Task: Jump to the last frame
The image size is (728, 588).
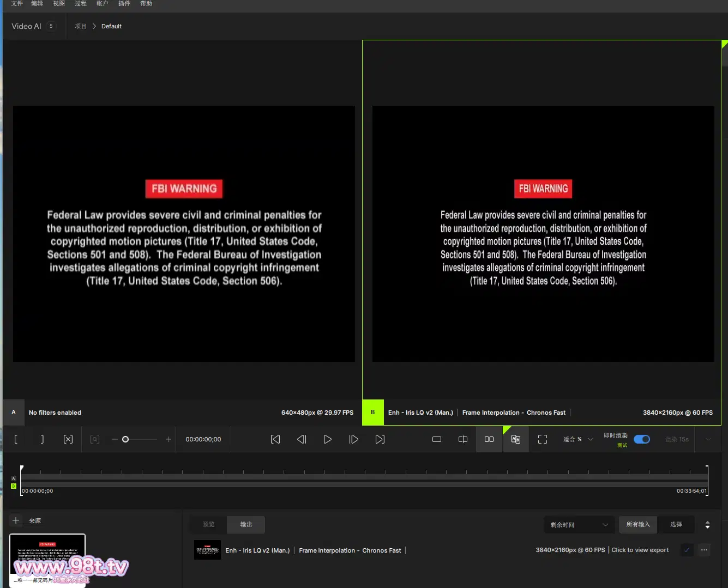Action: point(380,439)
